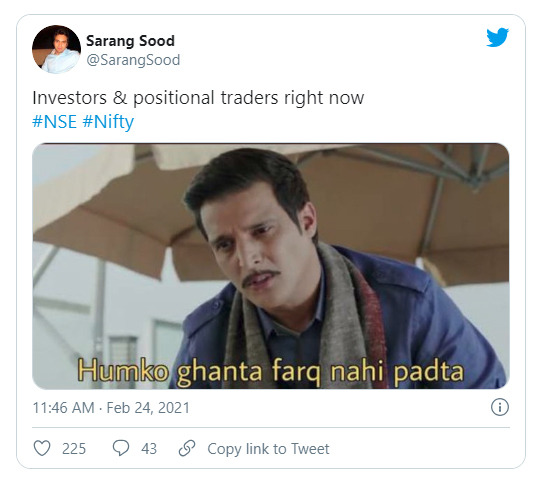Viewport: 537px width, 479px height.
Task: Like the tweet with heart icon
Action: [x=42, y=448]
